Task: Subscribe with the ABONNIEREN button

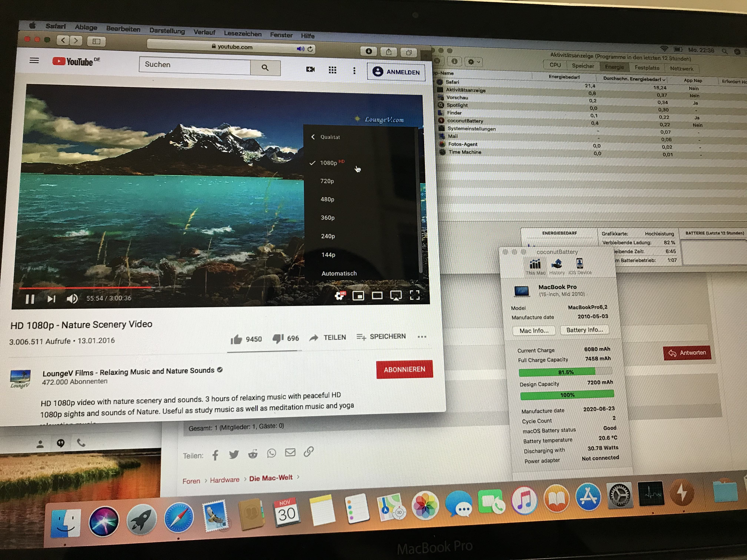Action: 405,369
